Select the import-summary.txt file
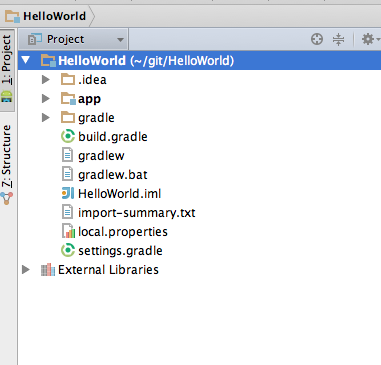 pos(137,213)
